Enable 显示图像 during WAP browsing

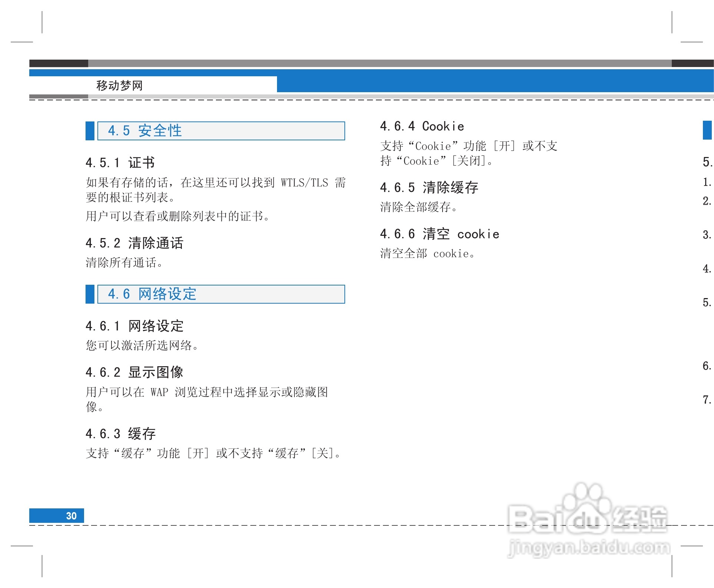[136, 372]
